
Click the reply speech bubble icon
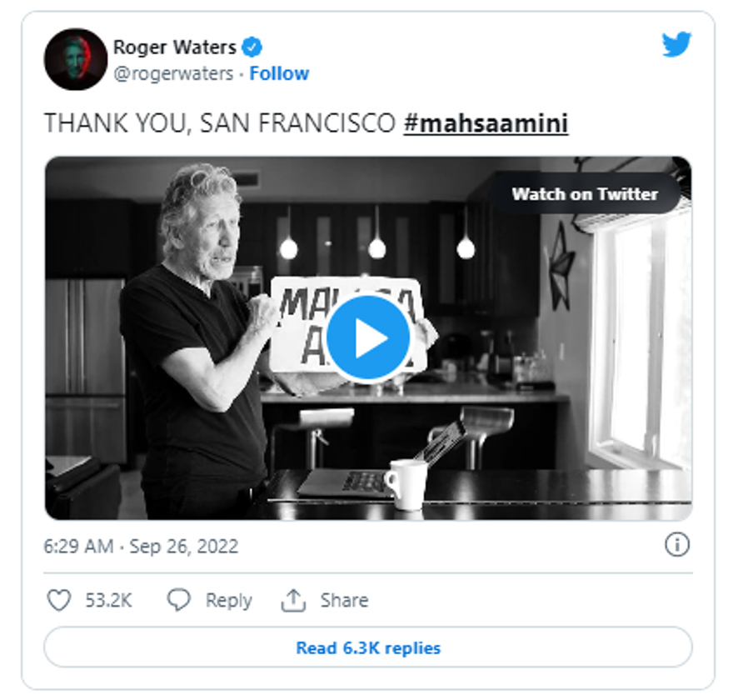[x=179, y=600]
